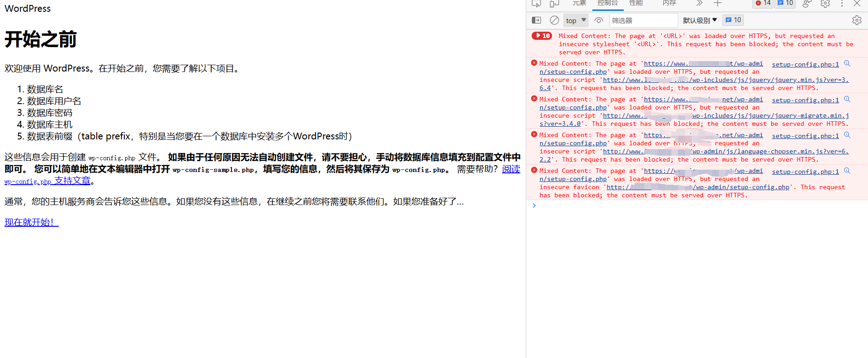Open console settings gear icon
The height and width of the screenshot is (358, 868).
[857, 20]
